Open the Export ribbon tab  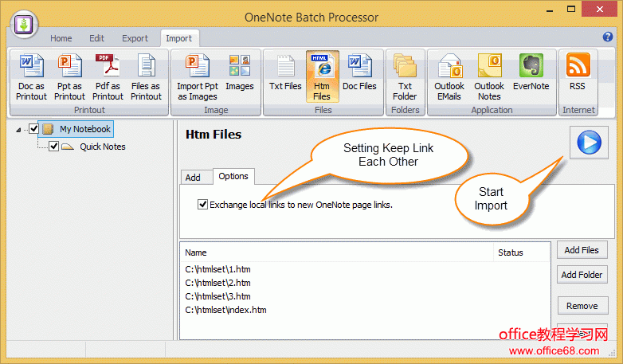click(135, 38)
